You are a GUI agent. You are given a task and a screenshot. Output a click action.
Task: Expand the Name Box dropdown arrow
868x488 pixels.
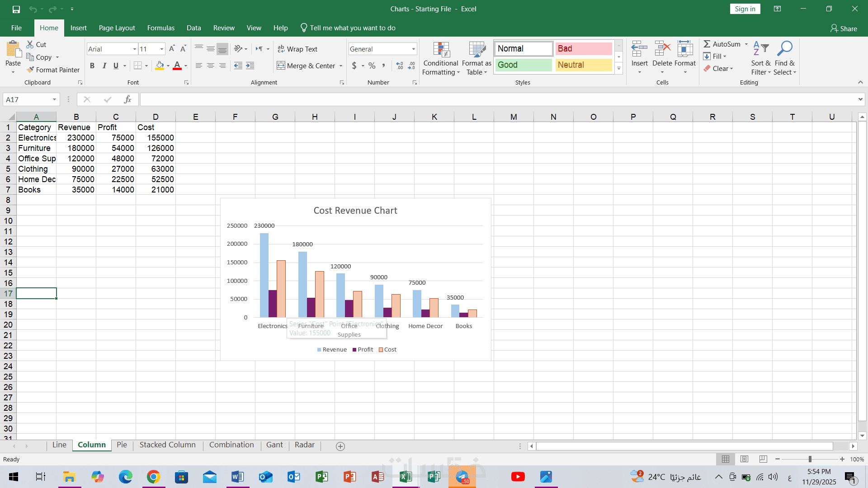pyautogui.click(x=54, y=99)
